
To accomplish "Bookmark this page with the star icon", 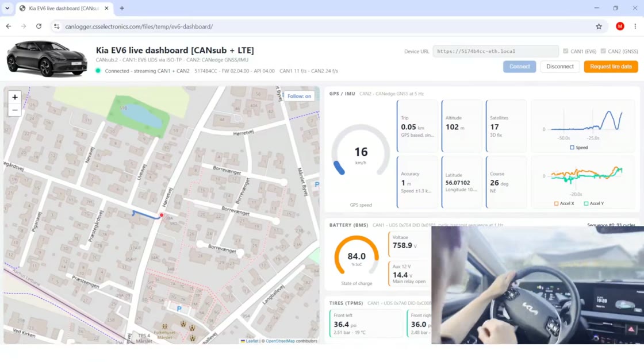I will pos(599,26).
